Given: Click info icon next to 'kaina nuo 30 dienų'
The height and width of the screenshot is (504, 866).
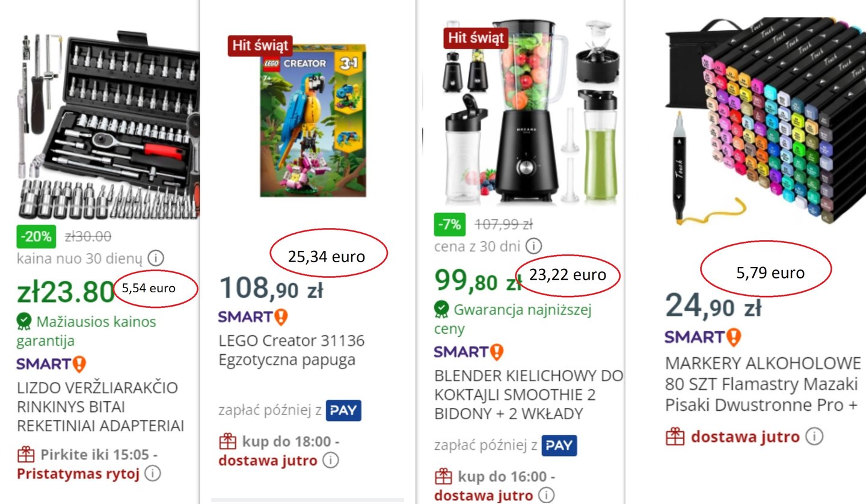Looking at the screenshot, I should click(156, 259).
